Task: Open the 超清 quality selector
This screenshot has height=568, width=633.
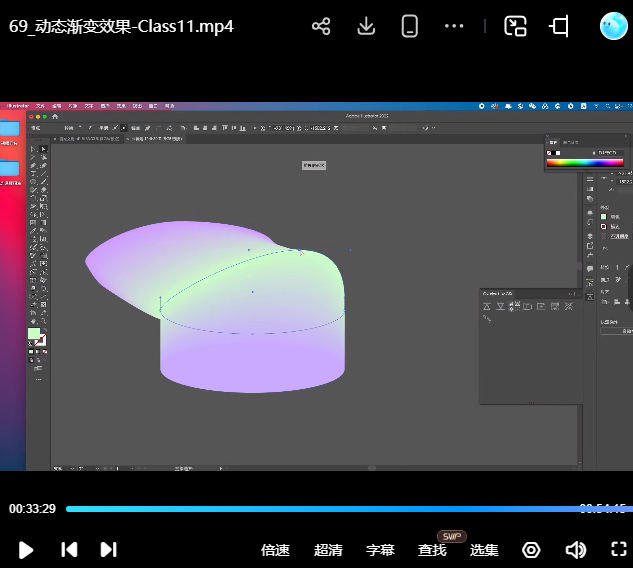Action: 328,550
